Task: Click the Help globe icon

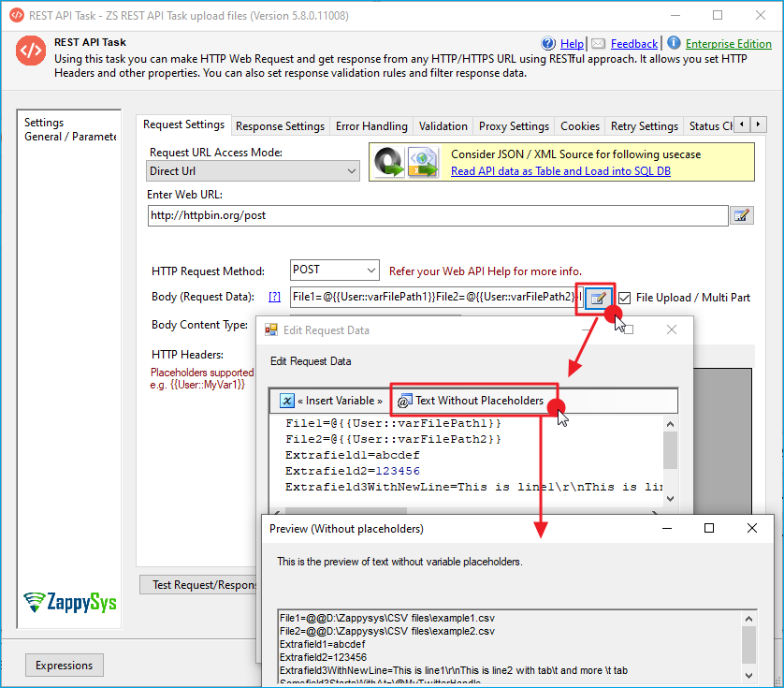Action: 549,43
